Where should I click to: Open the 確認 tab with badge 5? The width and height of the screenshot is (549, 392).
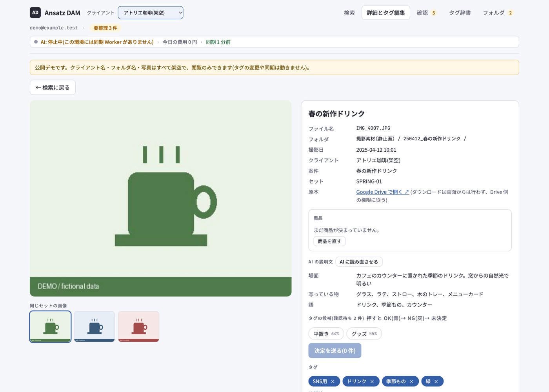(426, 13)
